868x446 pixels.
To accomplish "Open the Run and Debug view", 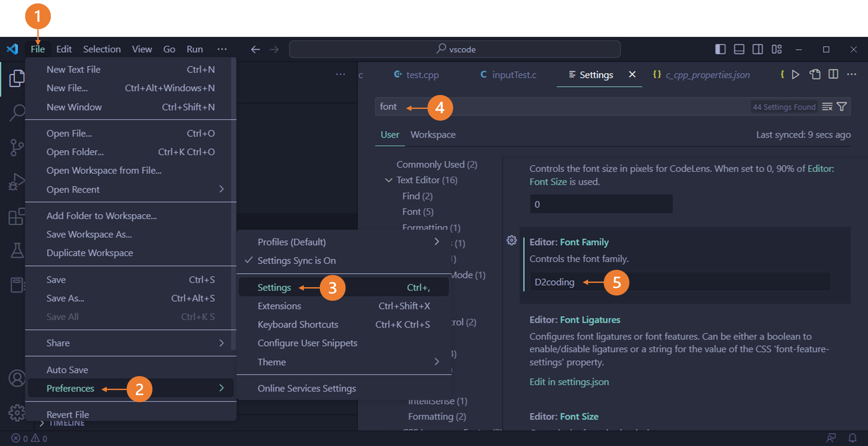I will tap(16, 182).
